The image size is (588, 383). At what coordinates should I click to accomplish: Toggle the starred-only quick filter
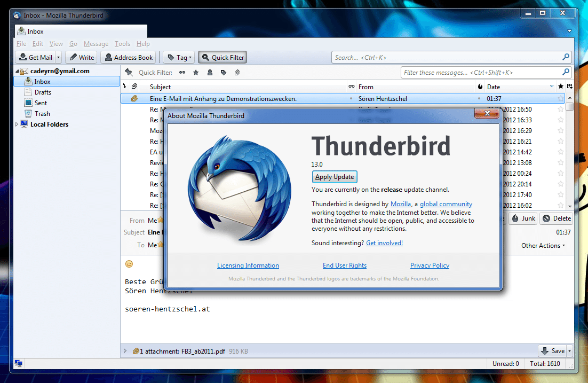point(196,73)
